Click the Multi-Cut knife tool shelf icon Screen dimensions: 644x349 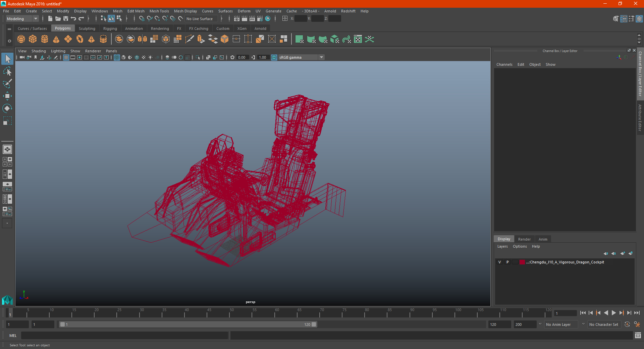(x=190, y=39)
